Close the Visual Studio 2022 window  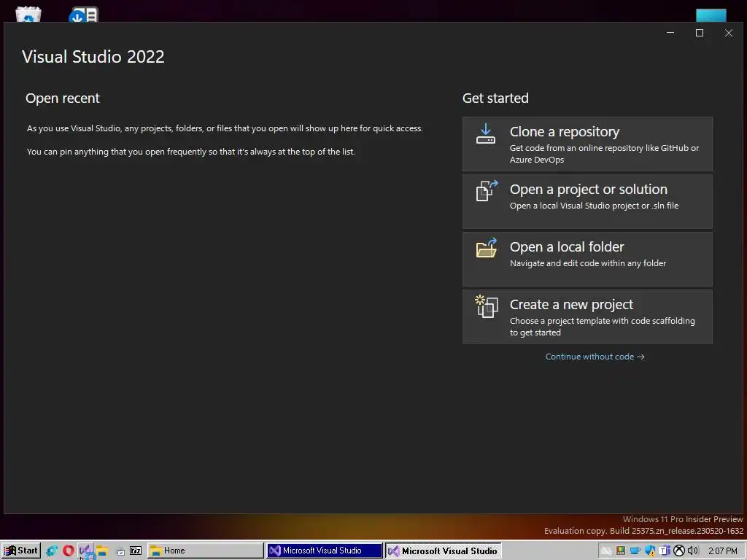[729, 33]
